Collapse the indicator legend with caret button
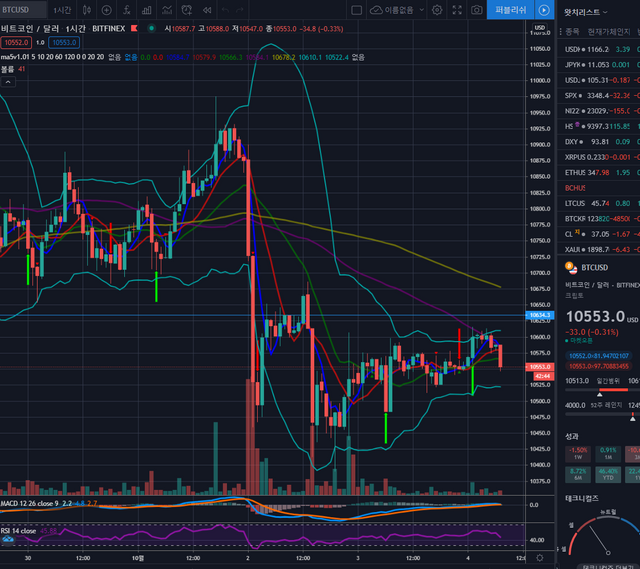 click(8, 82)
